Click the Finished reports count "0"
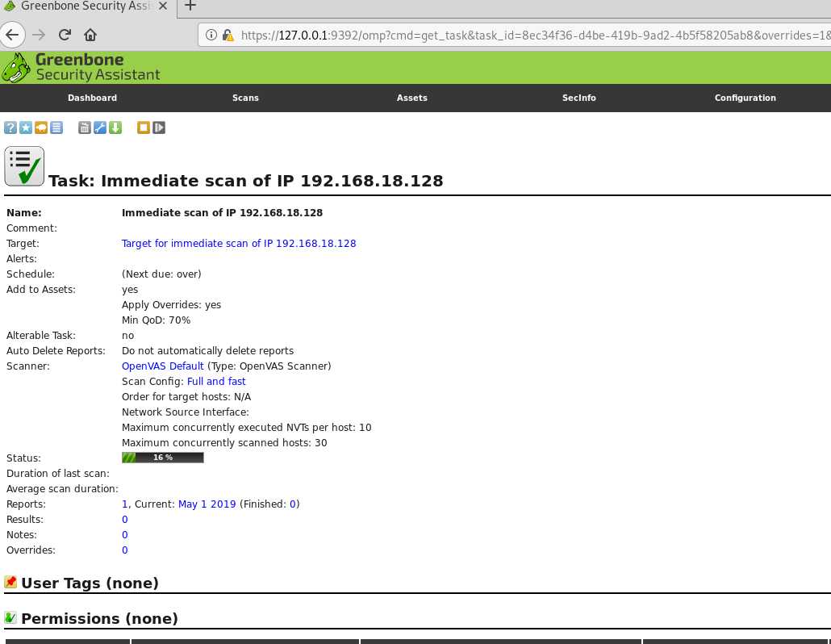The width and height of the screenshot is (831, 644). click(293, 504)
